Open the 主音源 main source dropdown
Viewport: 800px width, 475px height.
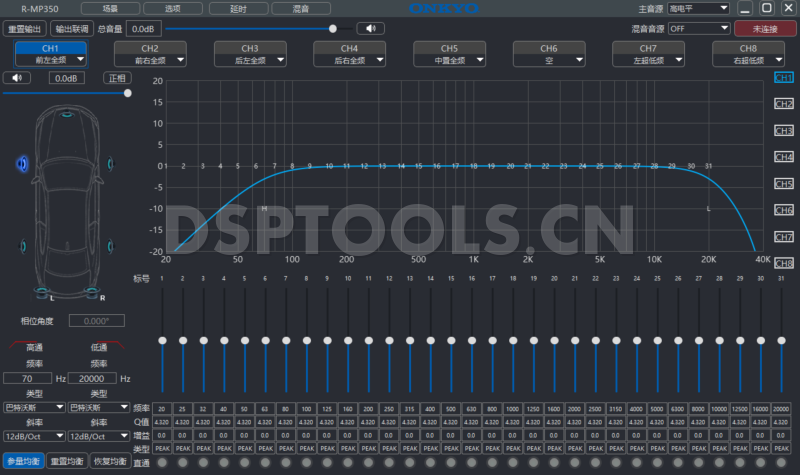700,8
